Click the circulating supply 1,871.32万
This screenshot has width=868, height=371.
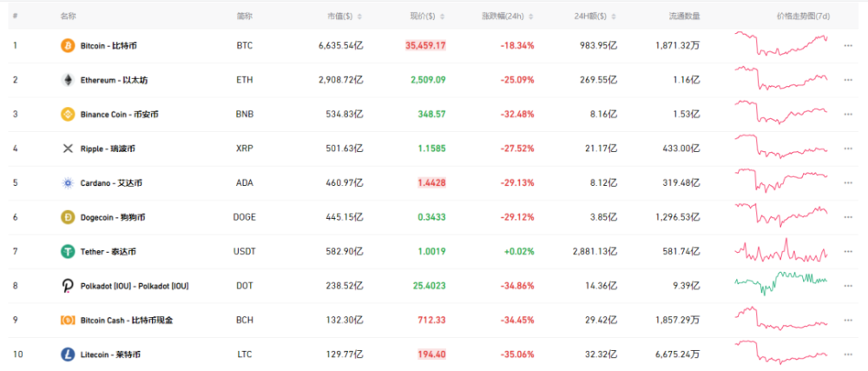677,46
